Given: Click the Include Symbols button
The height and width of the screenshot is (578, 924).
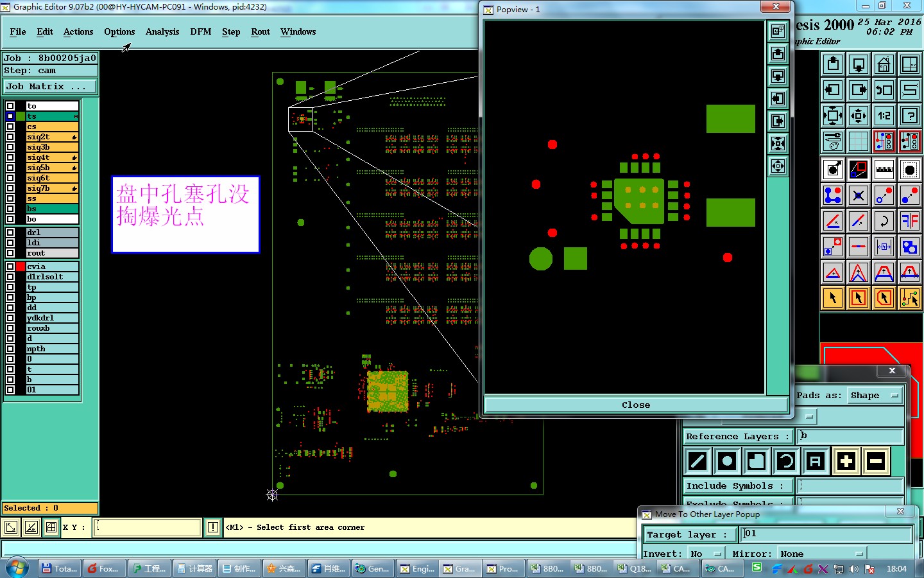Looking at the screenshot, I should 738,486.
